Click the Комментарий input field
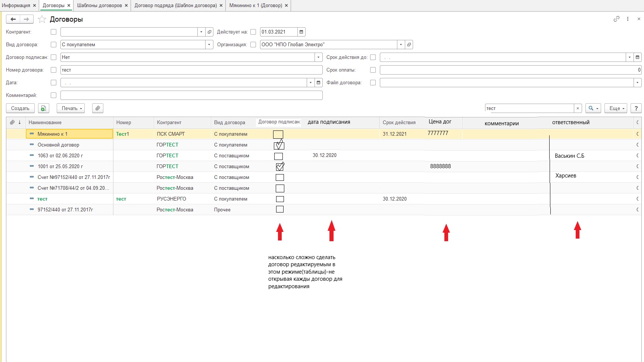The image size is (644, 362). point(191,95)
